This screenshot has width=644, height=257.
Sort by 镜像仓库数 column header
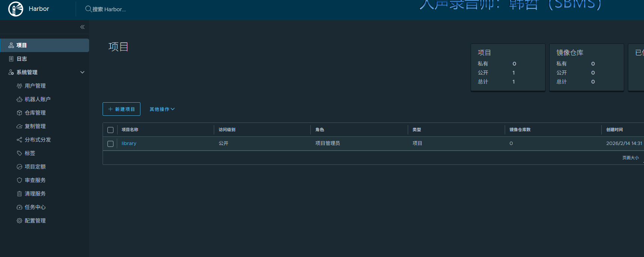coord(520,130)
